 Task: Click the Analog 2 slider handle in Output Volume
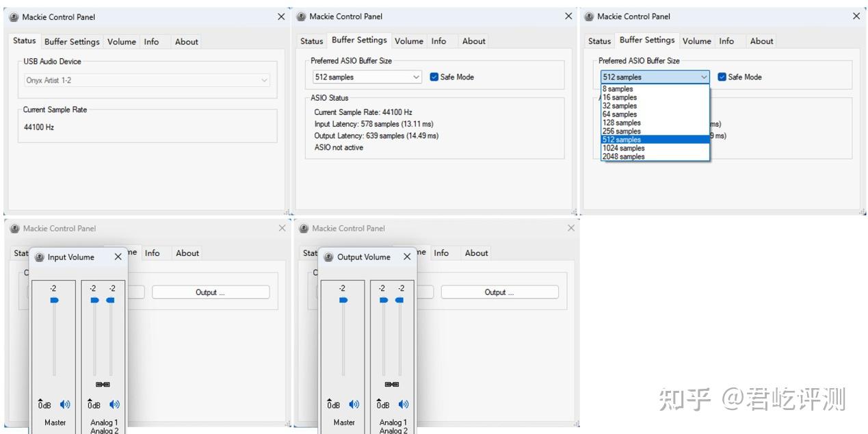(x=399, y=300)
